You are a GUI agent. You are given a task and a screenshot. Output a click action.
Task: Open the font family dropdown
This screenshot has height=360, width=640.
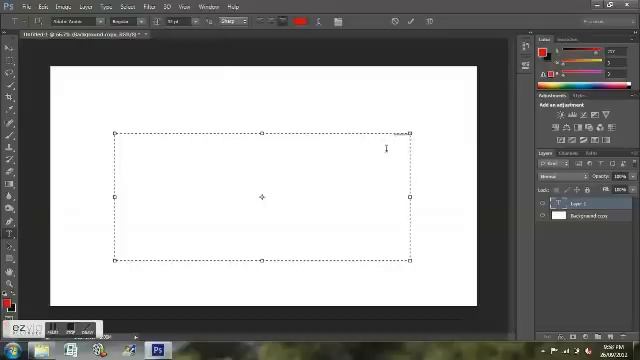coord(100,21)
